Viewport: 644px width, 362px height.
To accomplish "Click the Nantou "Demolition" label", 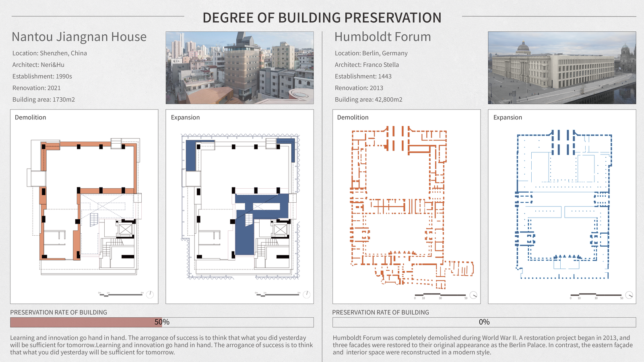I will click(31, 117).
